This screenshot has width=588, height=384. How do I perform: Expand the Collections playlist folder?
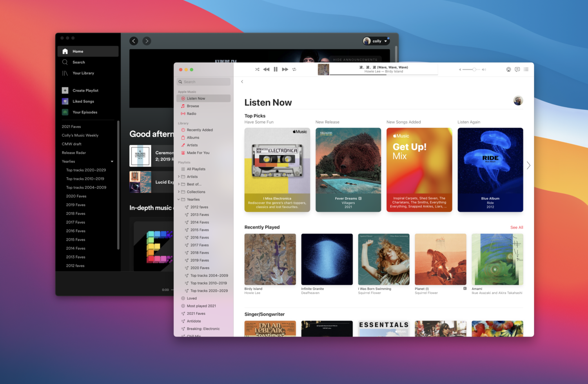tap(179, 192)
